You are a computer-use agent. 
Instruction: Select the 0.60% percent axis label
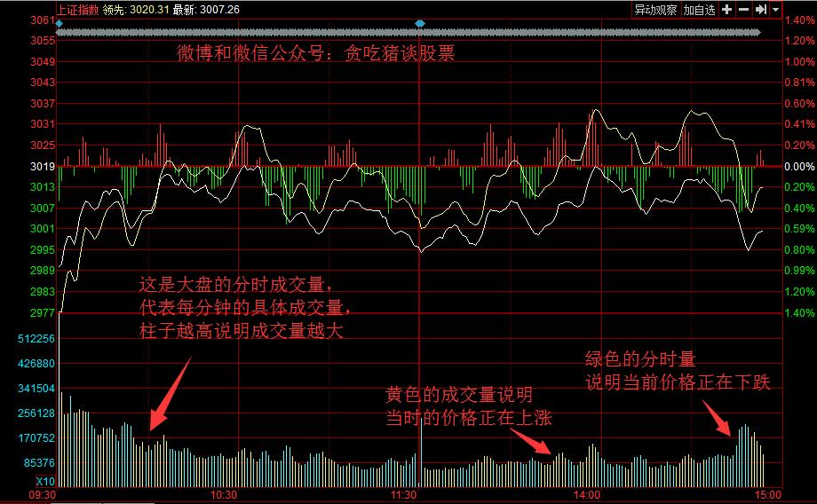(x=800, y=104)
